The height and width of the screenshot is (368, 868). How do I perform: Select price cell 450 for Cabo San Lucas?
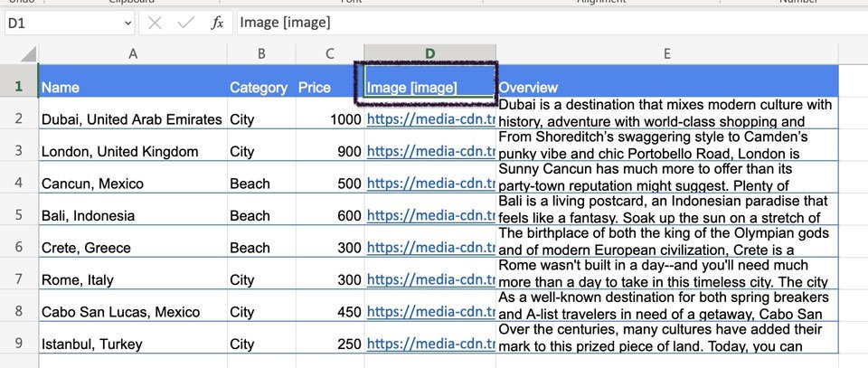tap(330, 306)
